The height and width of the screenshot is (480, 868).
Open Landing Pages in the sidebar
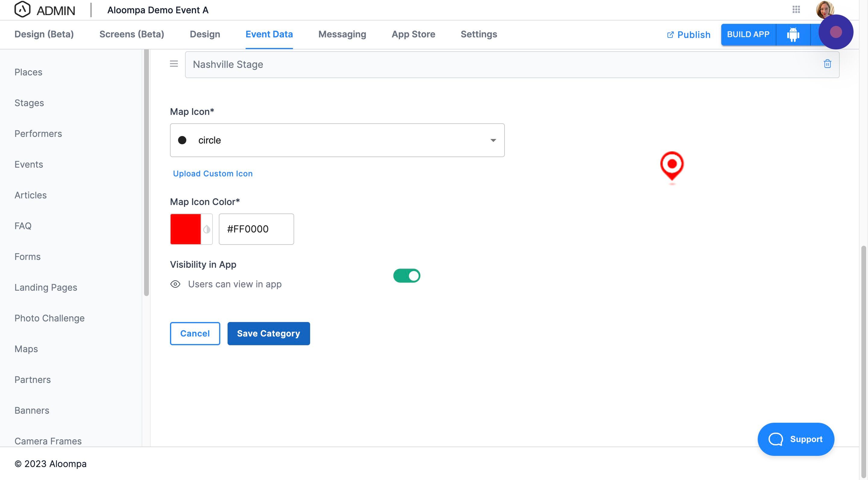click(46, 288)
